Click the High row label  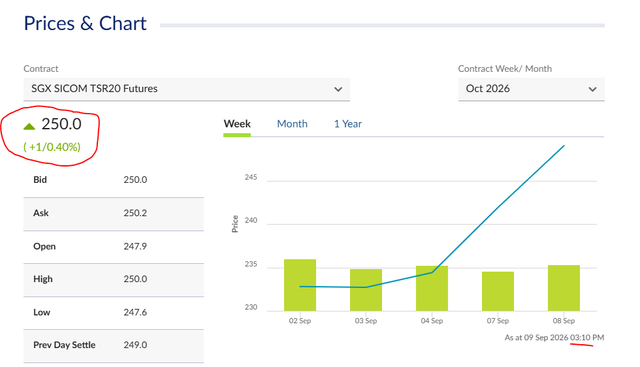(43, 279)
